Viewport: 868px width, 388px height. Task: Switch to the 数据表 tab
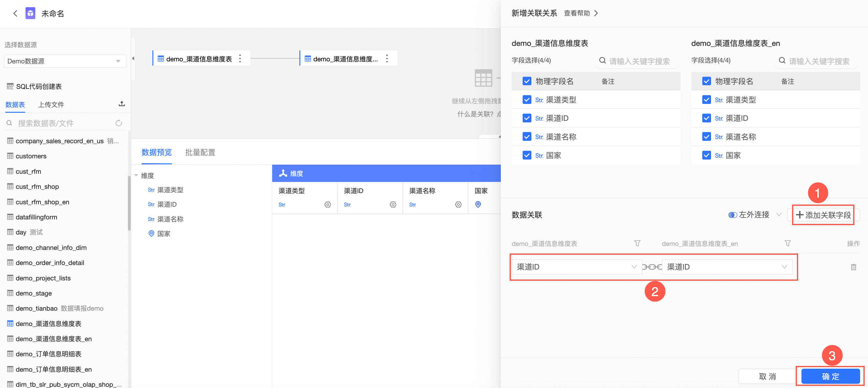(15, 105)
